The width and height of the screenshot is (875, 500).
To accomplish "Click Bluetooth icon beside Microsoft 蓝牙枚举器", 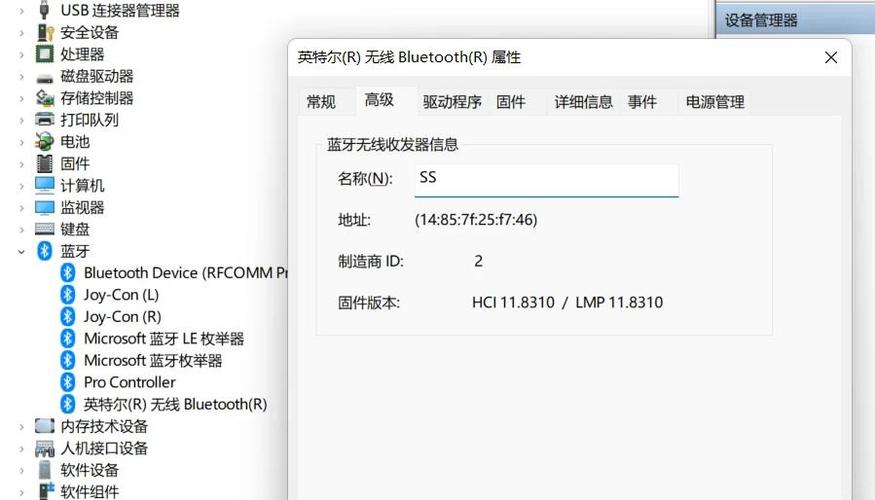I will (x=68, y=360).
